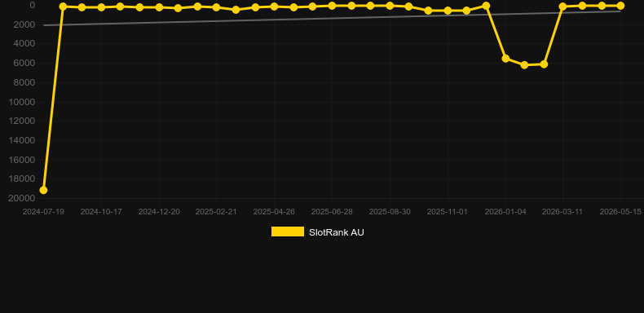
Task: Click the y-axis value 16000
Action: [x=22, y=160]
